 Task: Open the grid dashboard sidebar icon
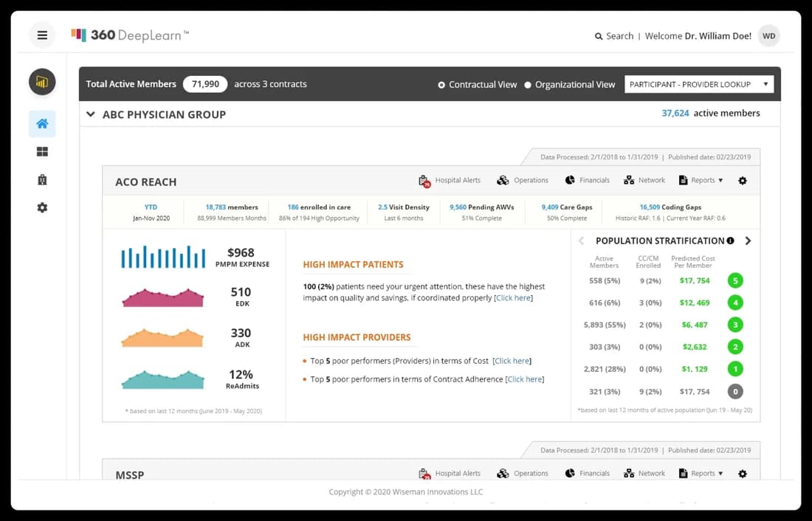(x=42, y=152)
